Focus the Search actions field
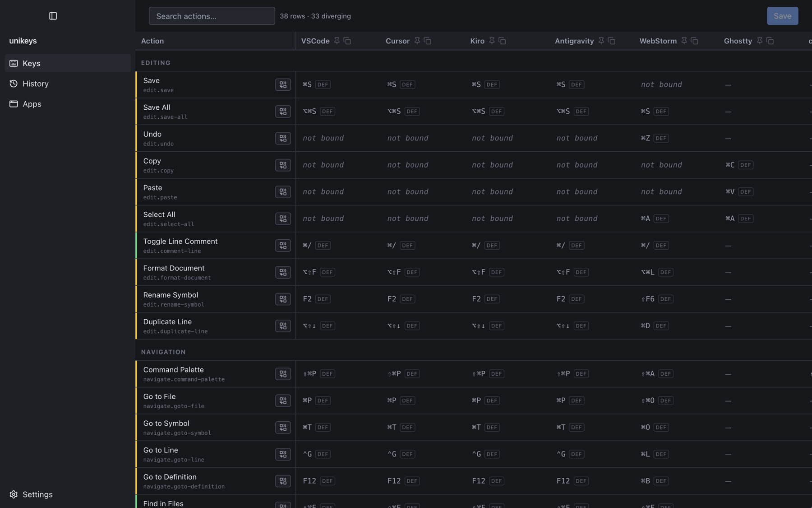The width and height of the screenshot is (812, 508). point(212,16)
